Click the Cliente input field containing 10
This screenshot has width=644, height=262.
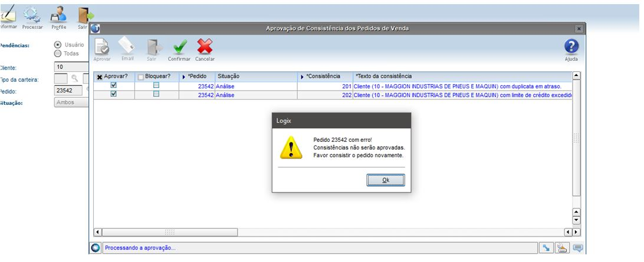71,67
